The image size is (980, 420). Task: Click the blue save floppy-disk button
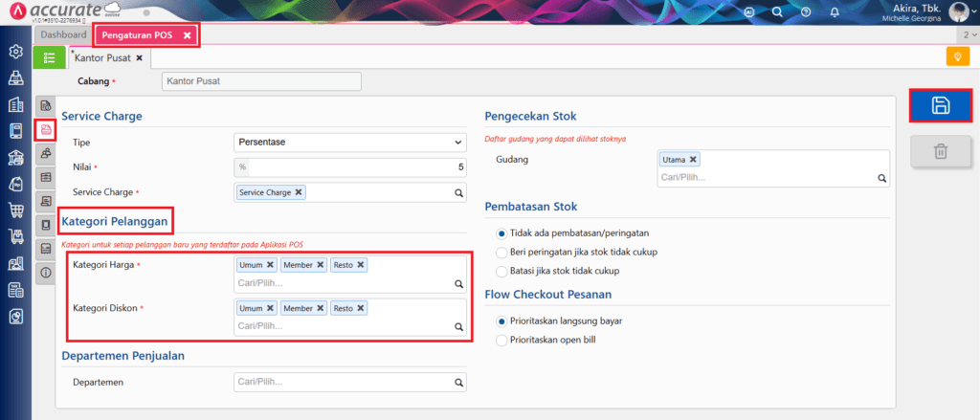coord(940,106)
